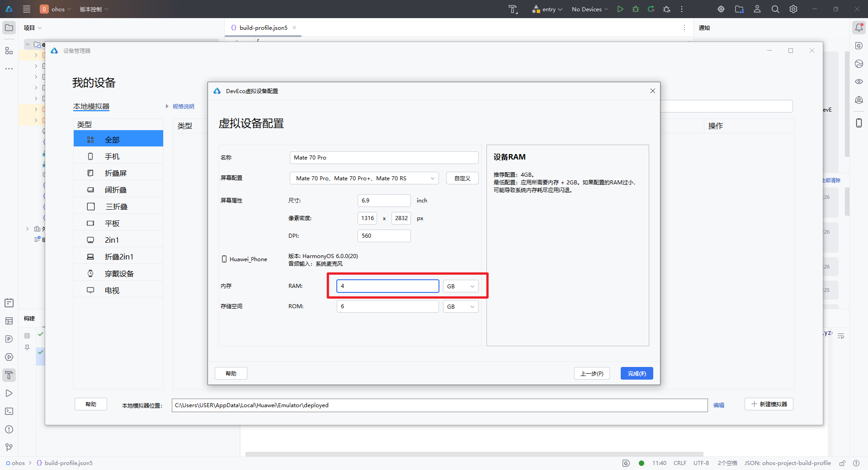The width and height of the screenshot is (868, 470).
Task: Open the device phone panel icon
Action: pyautogui.click(x=859, y=123)
